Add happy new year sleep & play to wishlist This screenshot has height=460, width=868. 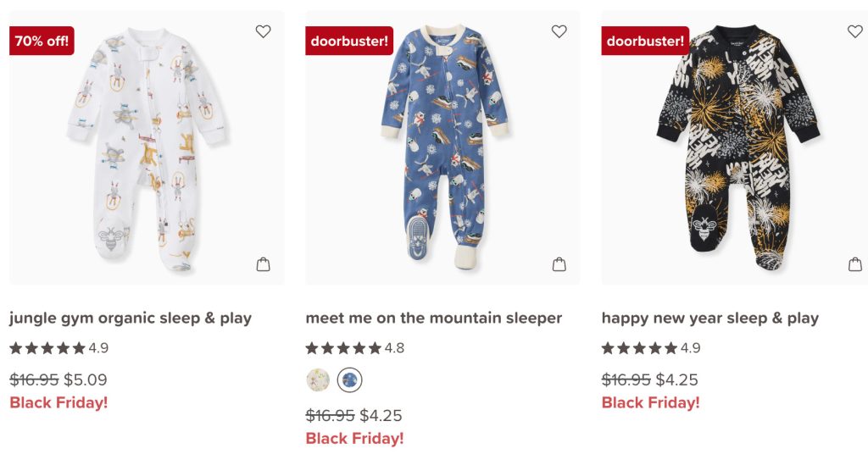click(x=854, y=31)
